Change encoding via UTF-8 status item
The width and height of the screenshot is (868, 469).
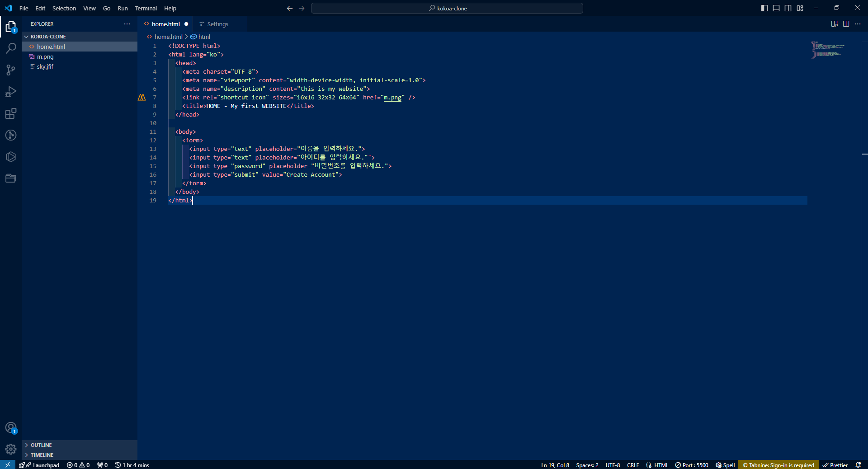[x=613, y=465]
